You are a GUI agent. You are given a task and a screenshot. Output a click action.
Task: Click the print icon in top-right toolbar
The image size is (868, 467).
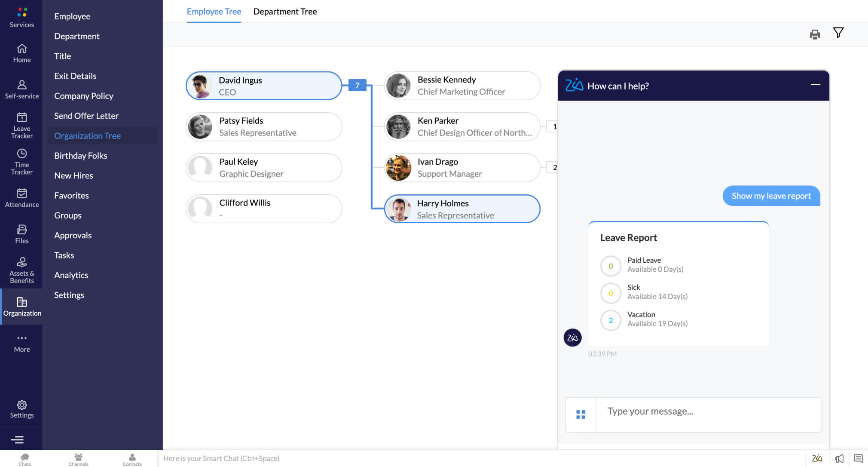(x=815, y=34)
